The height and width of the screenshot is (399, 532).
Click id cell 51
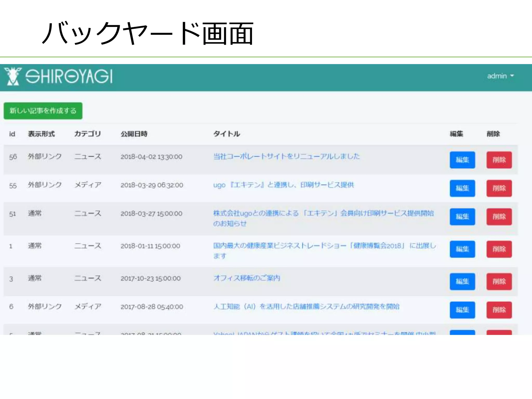point(12,214)
